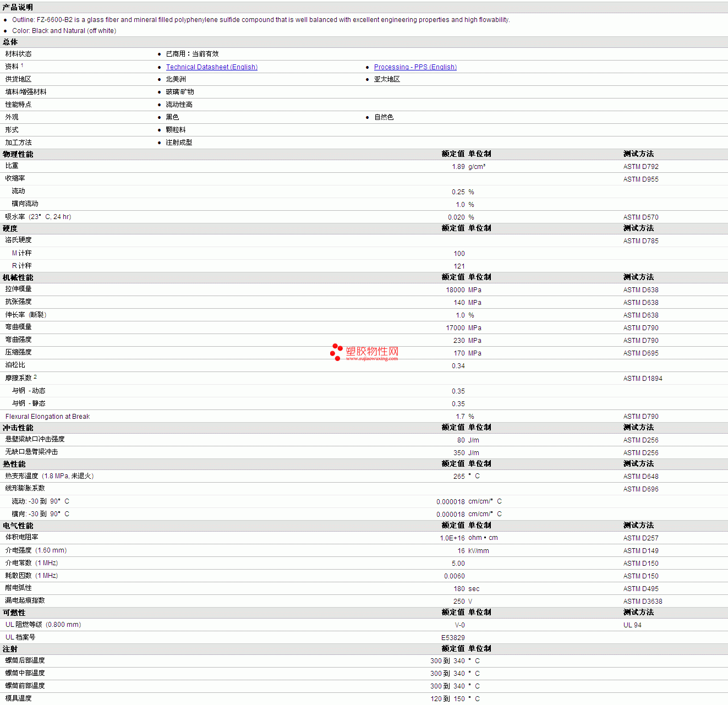Click the 颗粒料 form entry
This screenshot has height=705, width=728.
pyautogui.click(x=176, y=130)
